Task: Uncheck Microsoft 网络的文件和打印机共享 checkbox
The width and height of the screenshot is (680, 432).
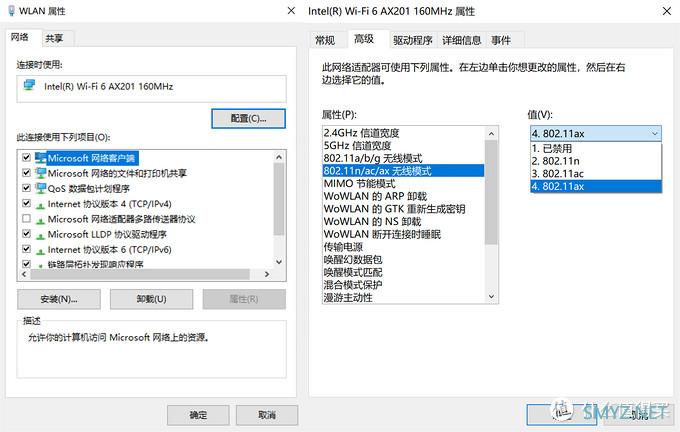Action: tap(26, 173)
